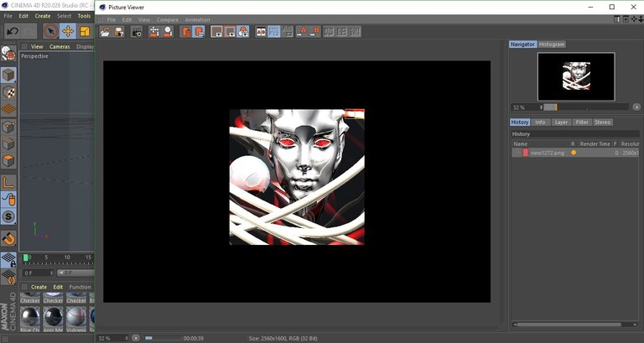The image size is (644, 343).
Task: Click the Stop Rendering icon
Action: pyautogui.click(x=154, y=32)
